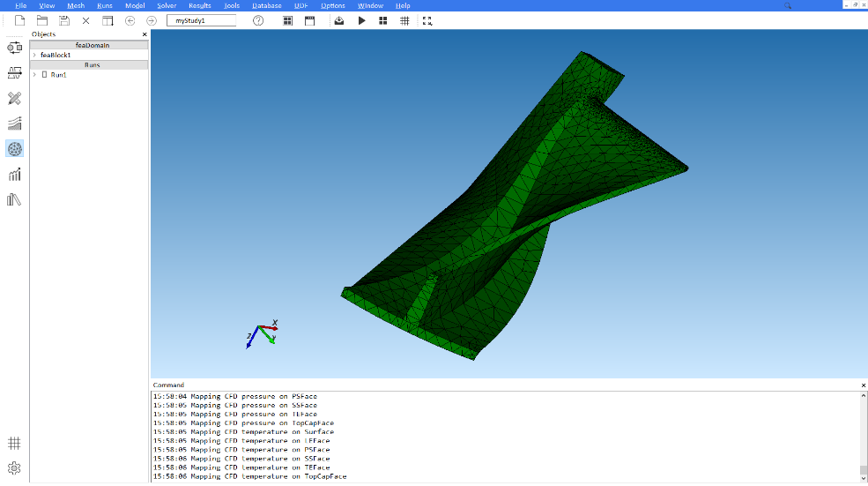Image resolution: width=868 pixels, height=486 pixels.
Task: Close the Objects panel
Action: (145, 34)
